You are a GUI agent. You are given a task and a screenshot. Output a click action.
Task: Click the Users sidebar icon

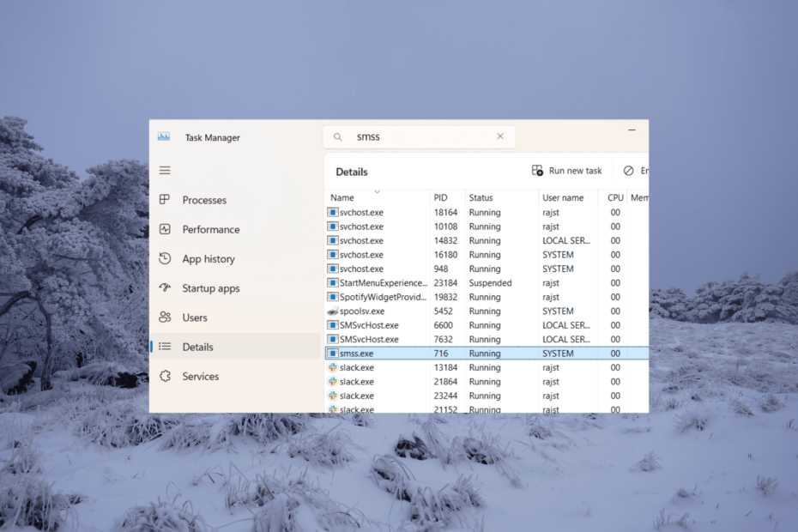coord(165,317)
